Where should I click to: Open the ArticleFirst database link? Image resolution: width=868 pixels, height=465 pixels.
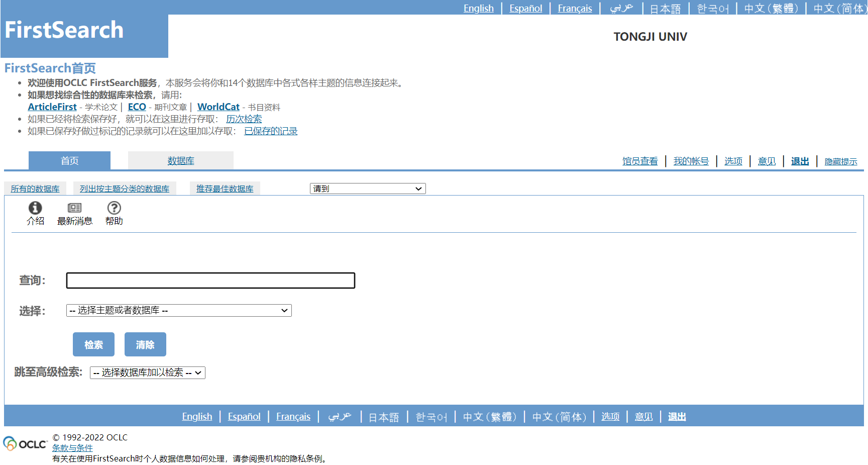[52, 107]
